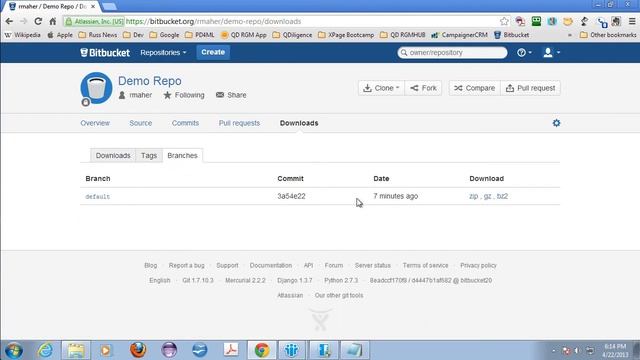Image resolution: width=640 pixels, height=360 pixels.
Task: Open the Russ News bookmarks folder
Action: (x=98, y=35)
